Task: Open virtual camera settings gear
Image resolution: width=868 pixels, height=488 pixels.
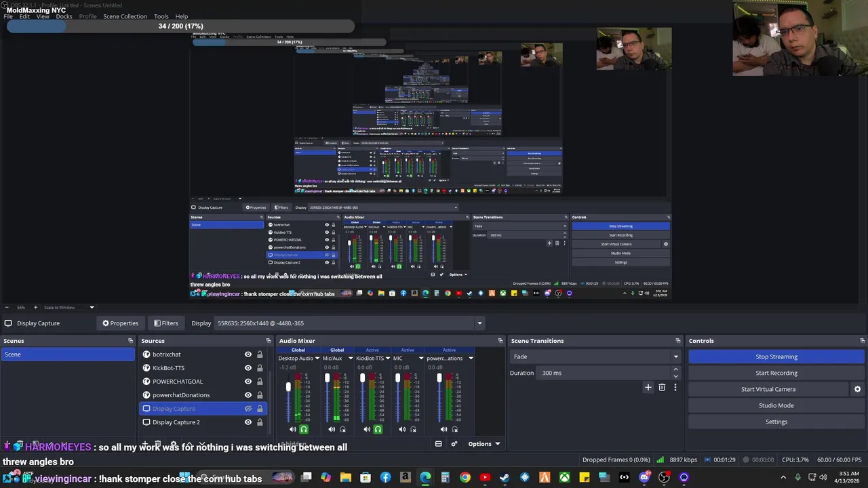Action: coord(857,389)
